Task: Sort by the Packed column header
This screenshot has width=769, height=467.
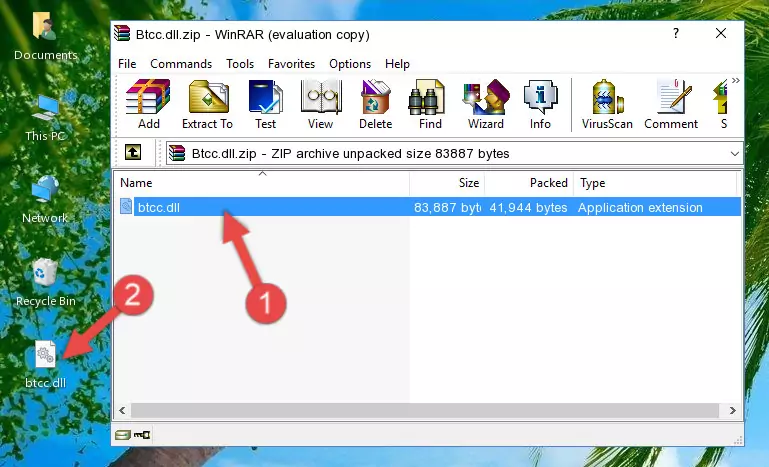Action: tap(529, 183)
